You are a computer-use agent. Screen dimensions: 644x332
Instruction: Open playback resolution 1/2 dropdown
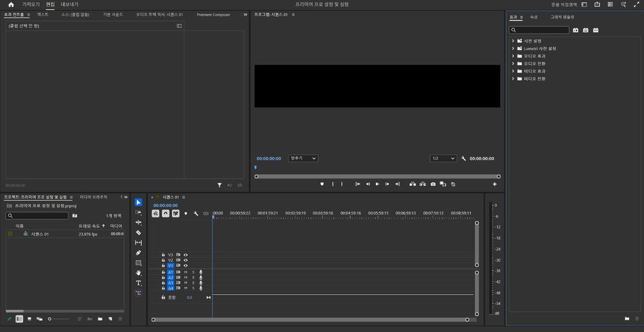point(443,158)
